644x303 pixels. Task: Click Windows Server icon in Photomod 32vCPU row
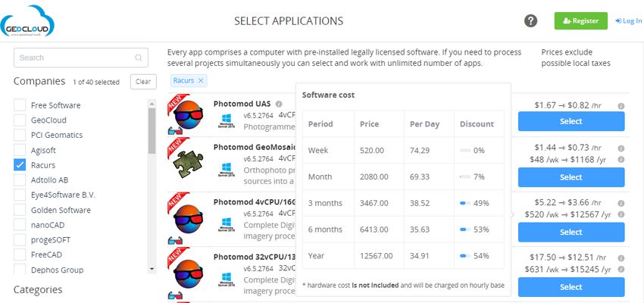[x=227, y=280]
